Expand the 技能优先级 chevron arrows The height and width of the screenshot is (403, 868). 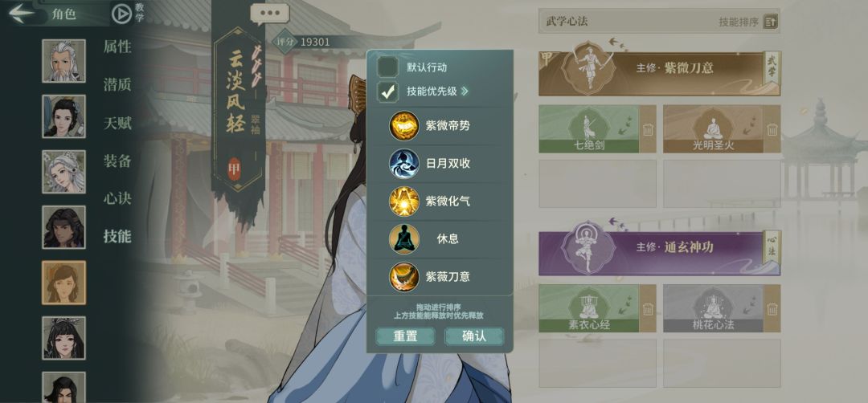[465, 92]
